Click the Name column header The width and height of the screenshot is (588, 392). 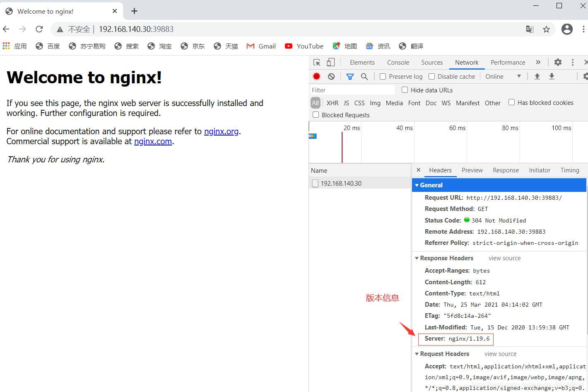pyautogui.click(x=360, y=170)
